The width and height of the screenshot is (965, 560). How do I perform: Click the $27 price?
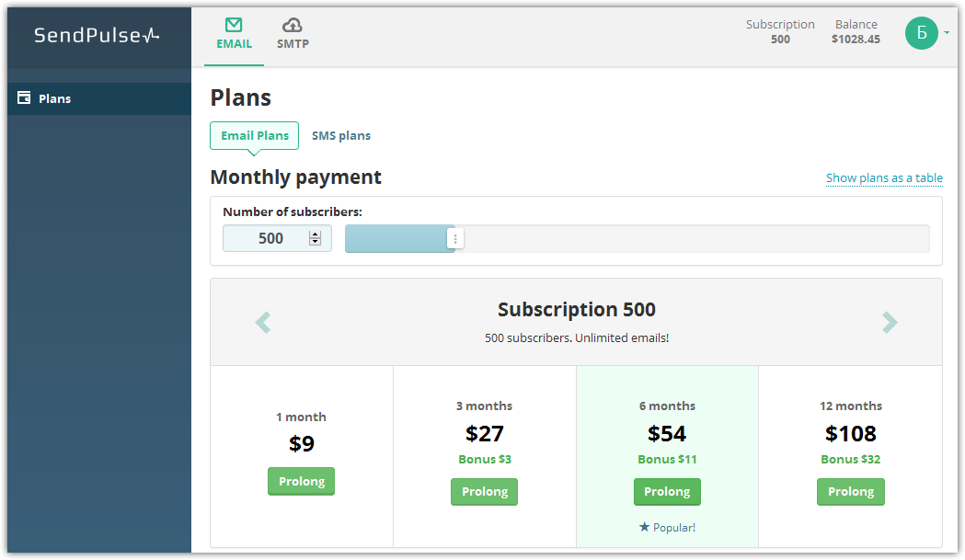pyautogui.click(x=485, y=433)
